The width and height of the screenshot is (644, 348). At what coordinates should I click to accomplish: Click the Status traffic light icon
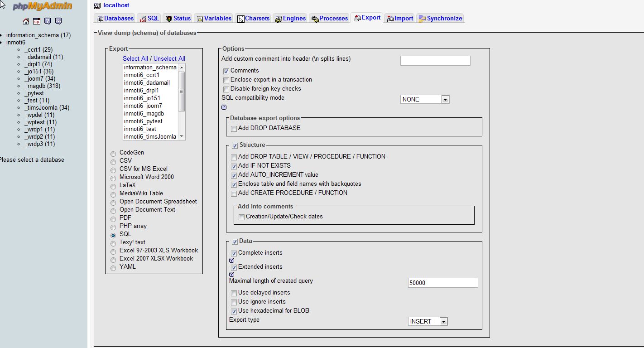(169, 19)
